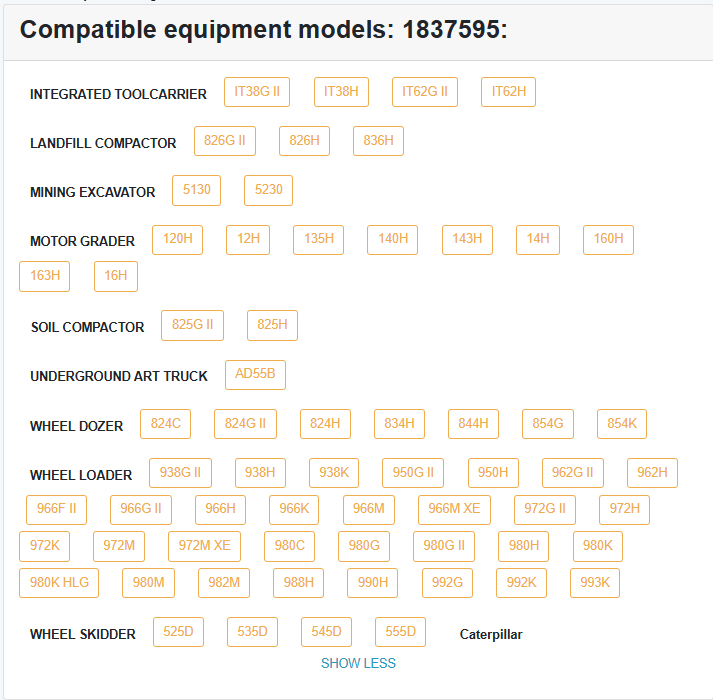This screenshot has width=713, height=700.
Task: Choose the 824C wheel dozer tag
Action: [x=165, y=424]
